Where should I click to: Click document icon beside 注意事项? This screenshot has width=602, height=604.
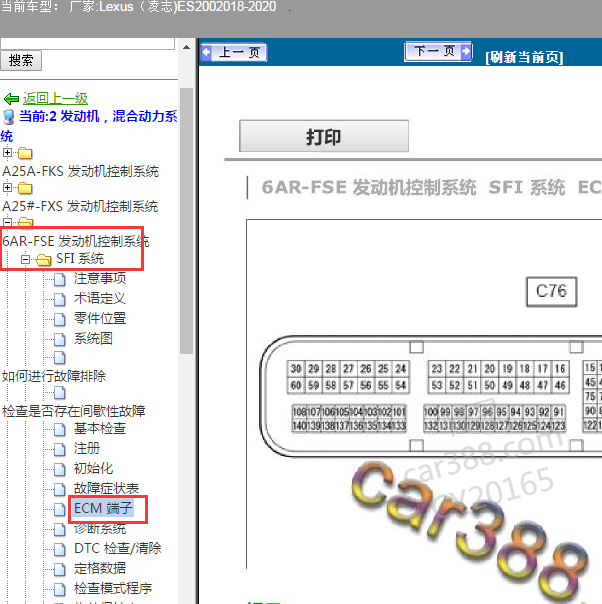tap(60, 280)
